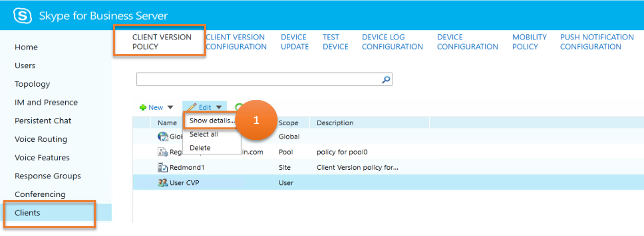The width and height of the screenshot is (644, 236).
Task: Open the Client Version Configuration tab
Action: pos(236,42)
